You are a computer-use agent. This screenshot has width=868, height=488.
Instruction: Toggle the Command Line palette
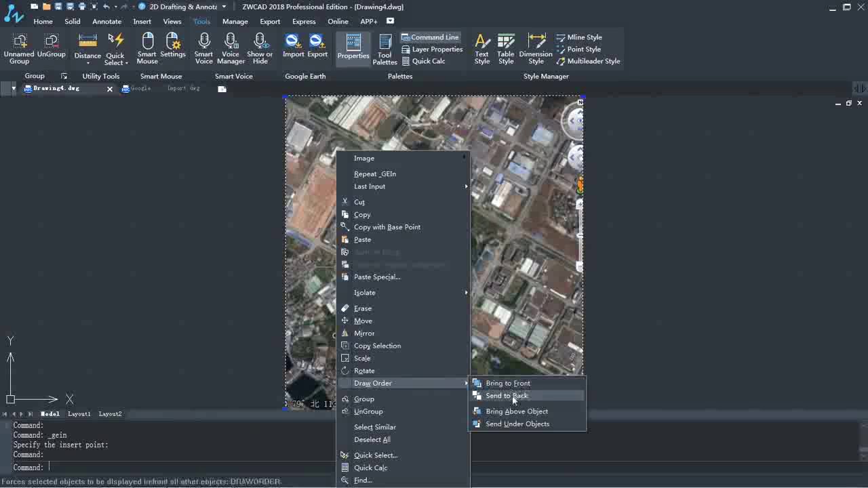[x=430, y=37]
